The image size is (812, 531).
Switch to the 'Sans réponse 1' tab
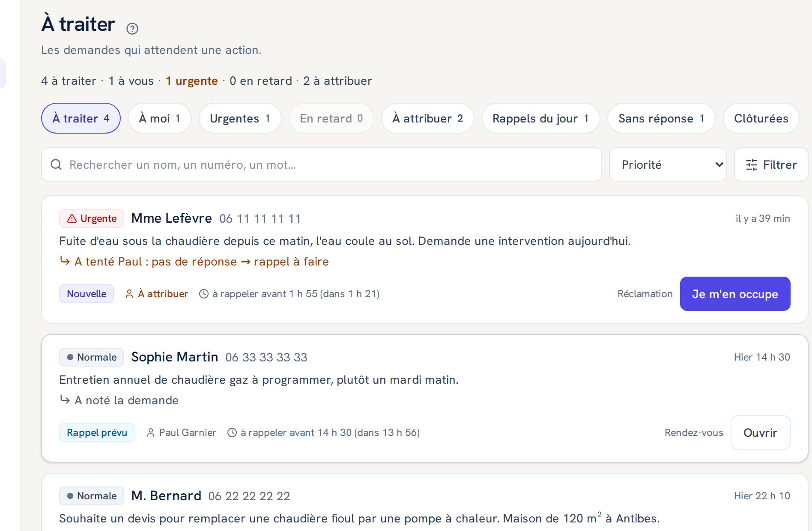point(661,118)
